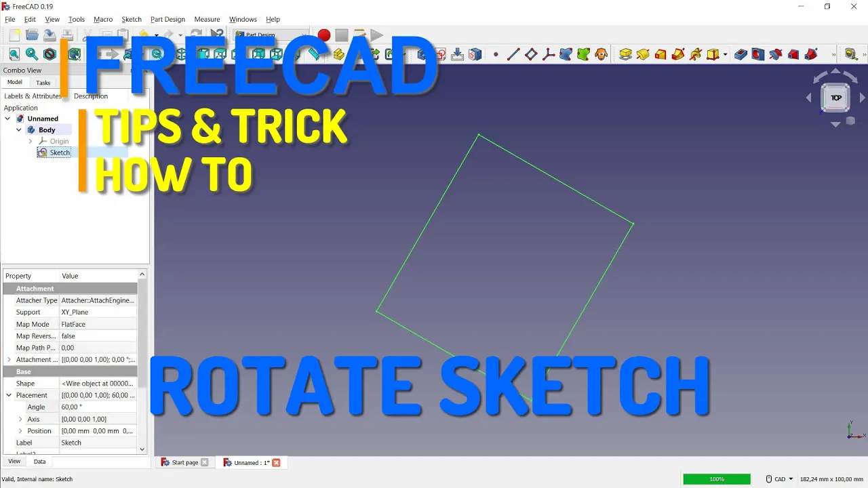Close the Start page tab
Viewport: 868px width, 488px height.
[205, 462]
